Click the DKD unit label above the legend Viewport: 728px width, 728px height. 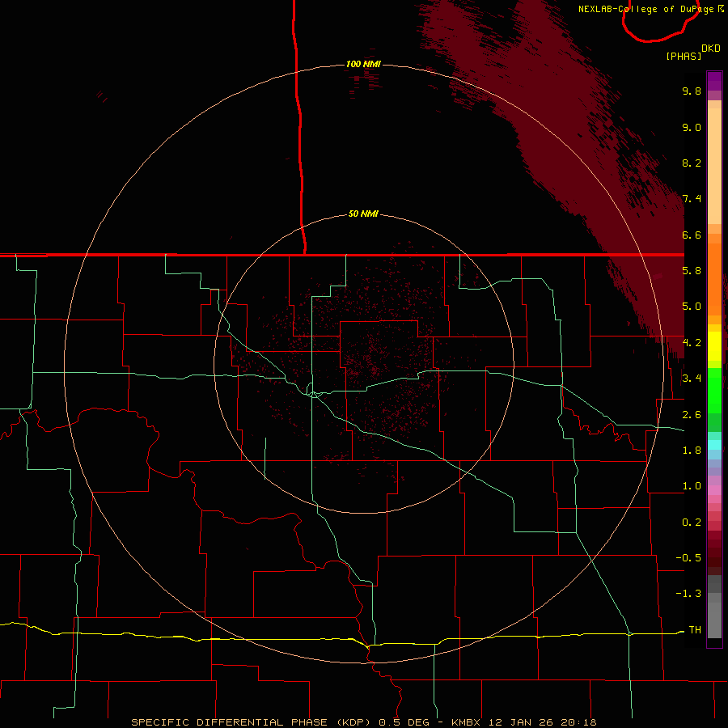click(711, 49)
